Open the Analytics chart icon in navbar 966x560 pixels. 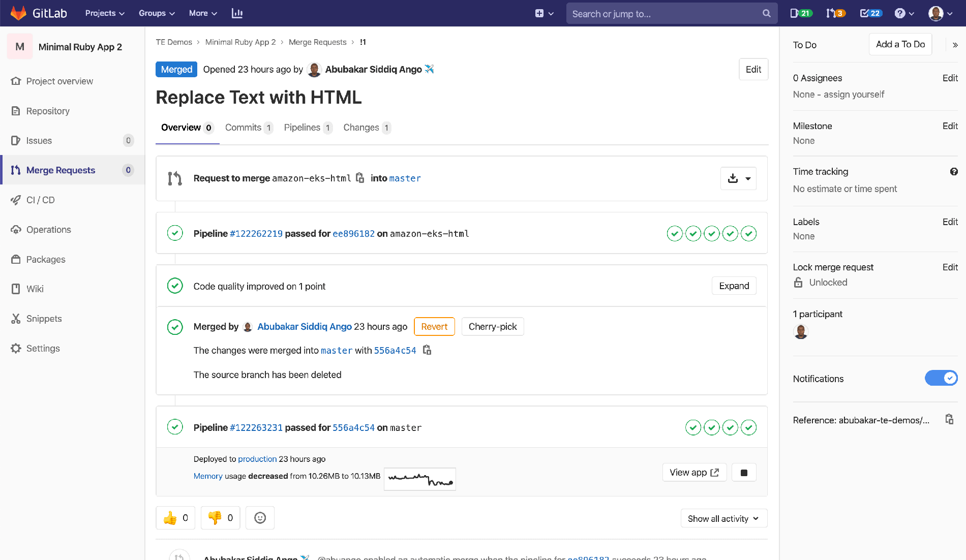(x=236, y=13)
